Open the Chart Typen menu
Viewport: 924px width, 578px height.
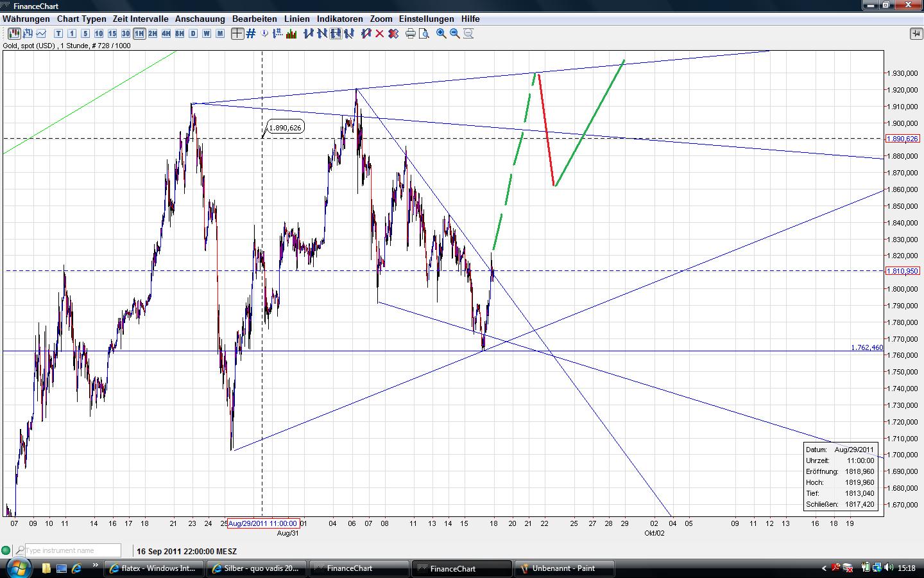pos(81,19)
